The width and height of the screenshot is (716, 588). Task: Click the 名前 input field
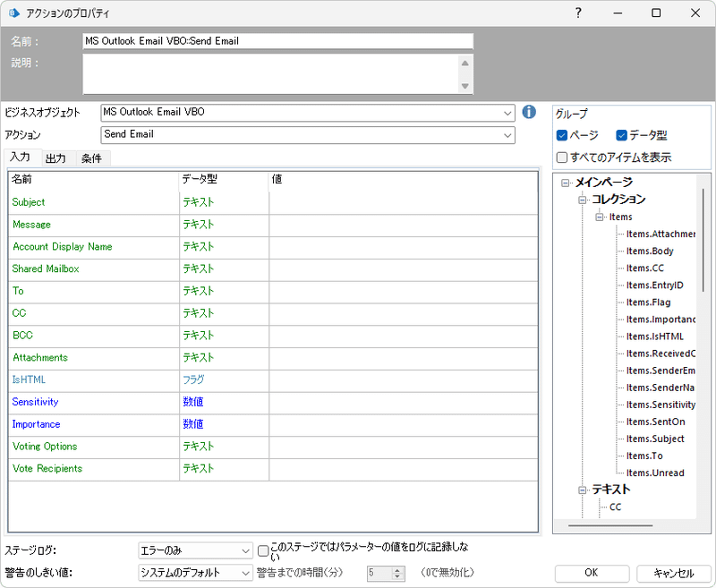tap(277, 41)
